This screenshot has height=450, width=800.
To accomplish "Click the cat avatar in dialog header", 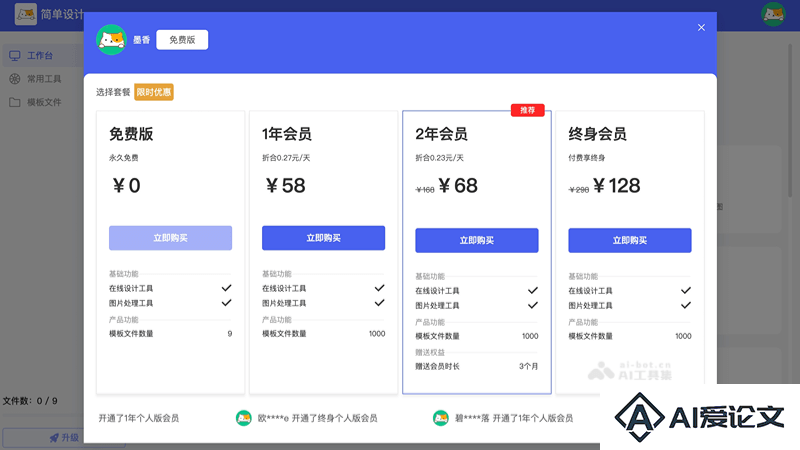I will pos(111,40).
